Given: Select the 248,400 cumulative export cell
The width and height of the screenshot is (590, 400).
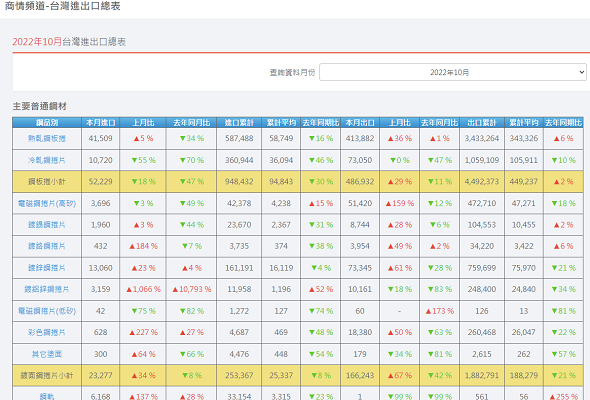Looking at the screenshot, I should click(x=482, y=289).
